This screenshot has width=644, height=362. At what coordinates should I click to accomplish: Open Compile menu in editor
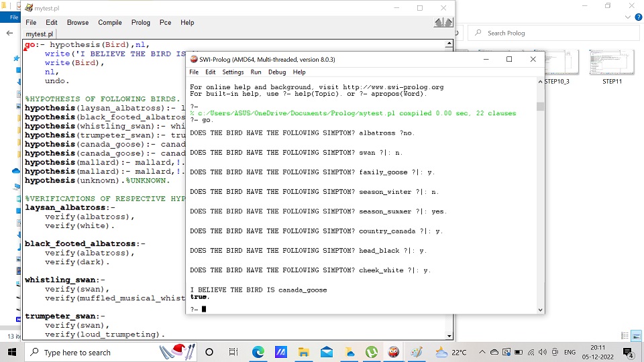tap(109, 23)
